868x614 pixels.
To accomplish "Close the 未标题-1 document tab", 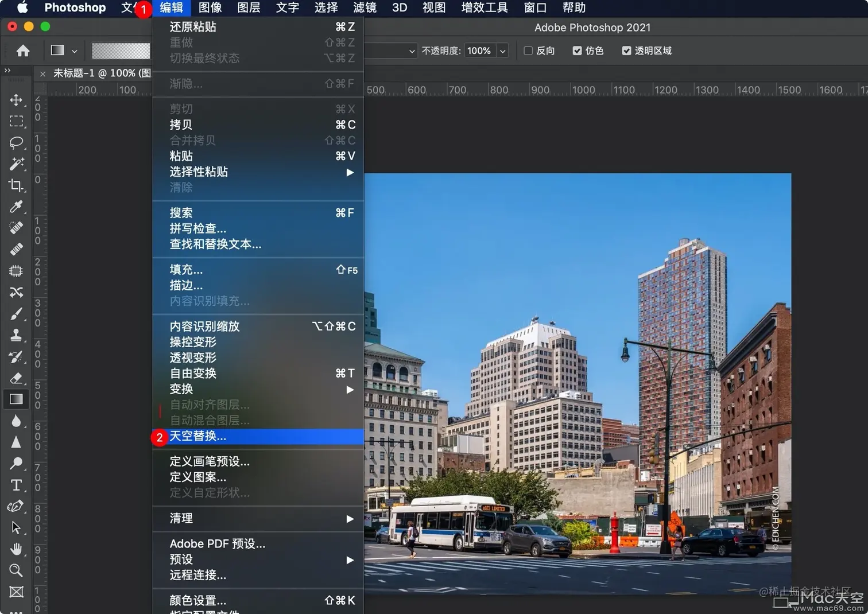I will 42,74.
